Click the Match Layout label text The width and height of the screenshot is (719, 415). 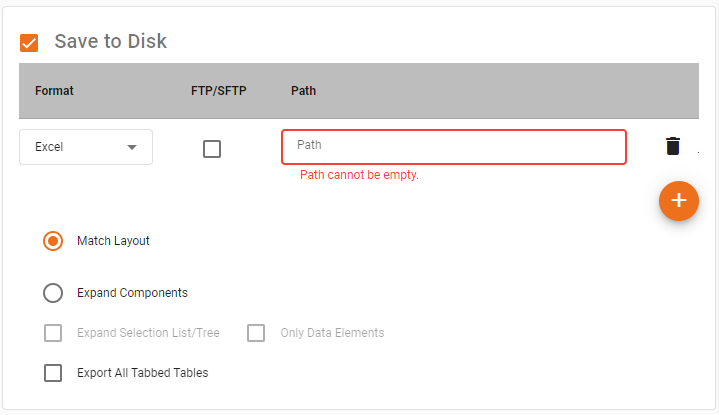[113, 241]
